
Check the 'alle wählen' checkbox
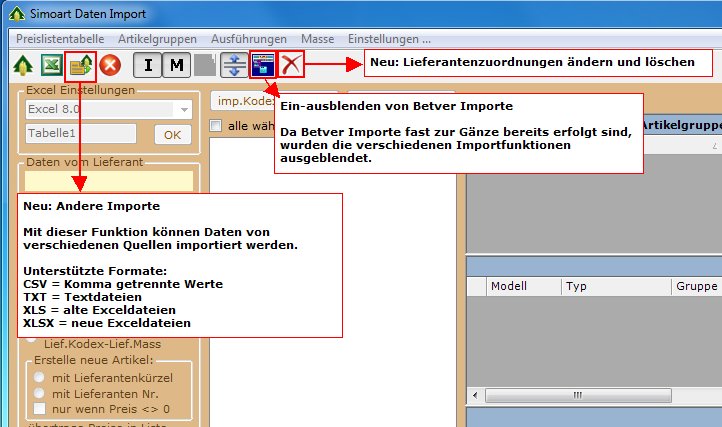pyautogui.click(x=216, y=125)
